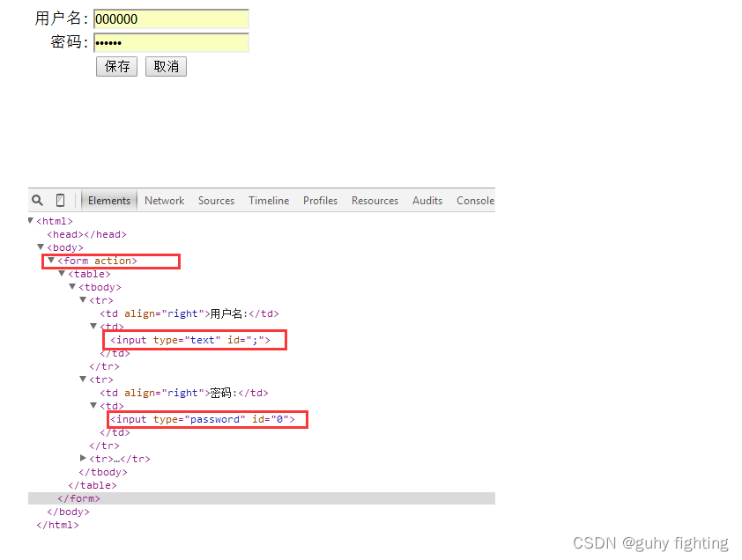Image resolution: width=742 pixels, height=560 pixels.
Task: Select the <tbody> opening tag line
Action: (x=100, y=287)
